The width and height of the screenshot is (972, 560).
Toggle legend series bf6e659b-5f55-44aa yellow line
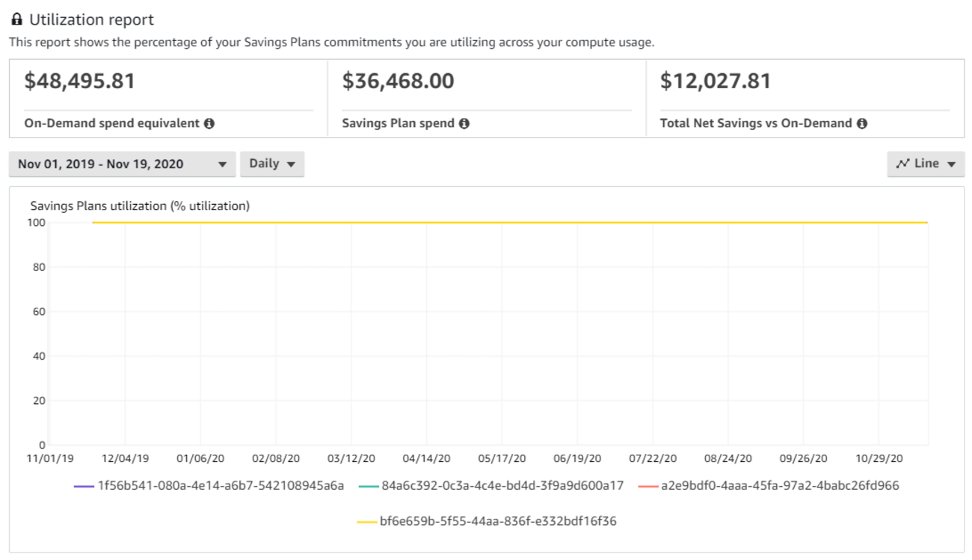(x=498, y=521)
